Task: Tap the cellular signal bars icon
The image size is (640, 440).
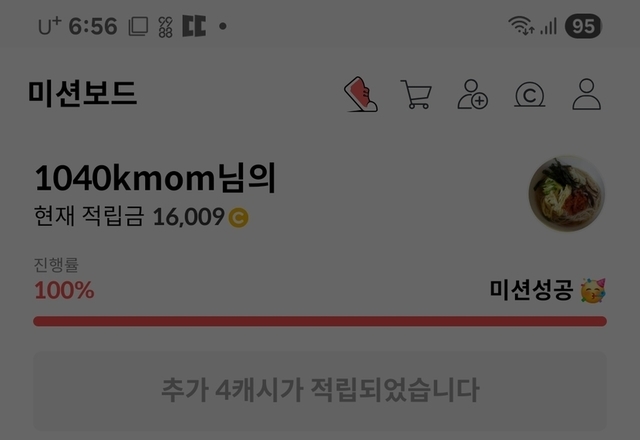Action: coord(549,26)
